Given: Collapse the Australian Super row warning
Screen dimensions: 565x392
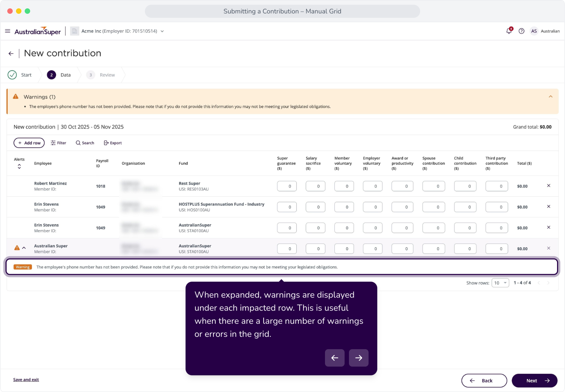Looking at the screenshot, I should click(x=24, y=248).
